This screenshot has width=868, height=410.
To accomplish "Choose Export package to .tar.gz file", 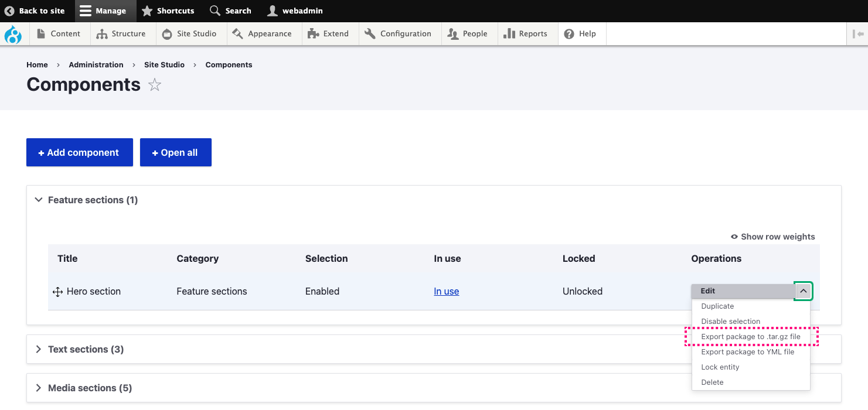I will [751, 337].
